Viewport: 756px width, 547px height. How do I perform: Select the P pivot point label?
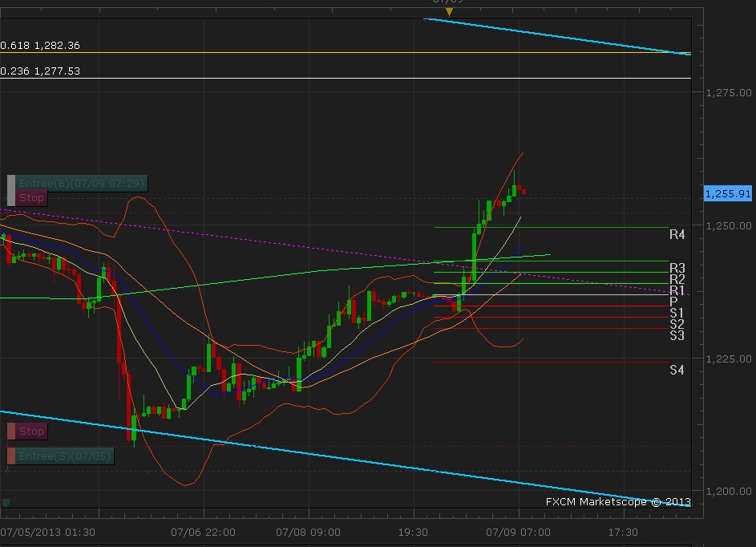click(x=674, y=302)
